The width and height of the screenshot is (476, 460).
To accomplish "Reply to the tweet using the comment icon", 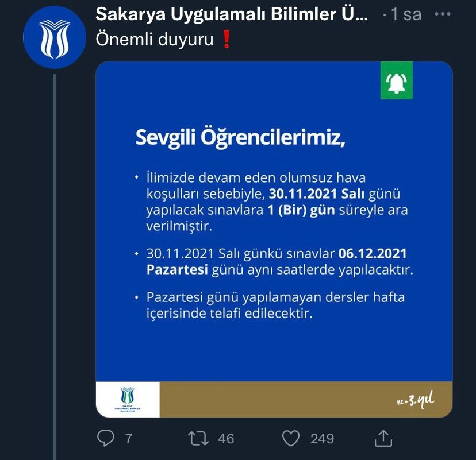I will tap(106, 438).
